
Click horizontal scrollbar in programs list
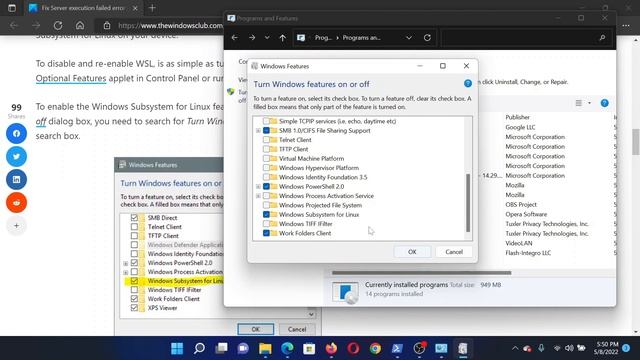coord(422,273)
